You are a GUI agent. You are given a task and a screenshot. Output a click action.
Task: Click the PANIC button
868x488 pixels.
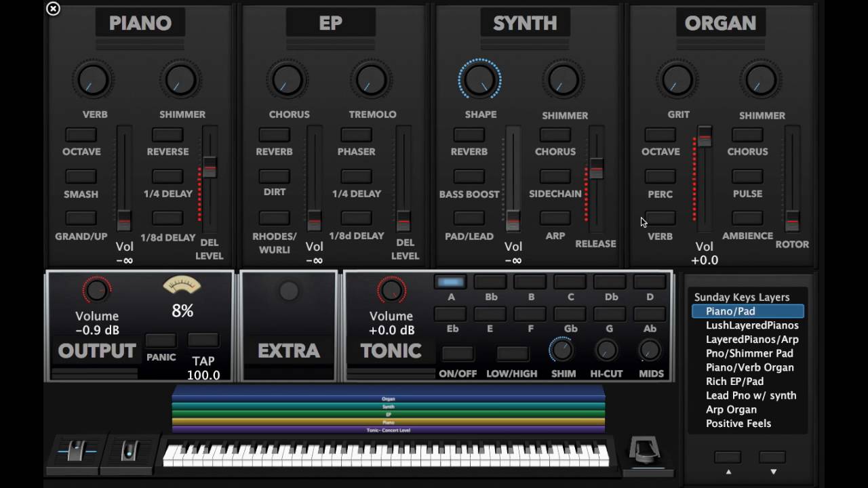tap(161, 340)
